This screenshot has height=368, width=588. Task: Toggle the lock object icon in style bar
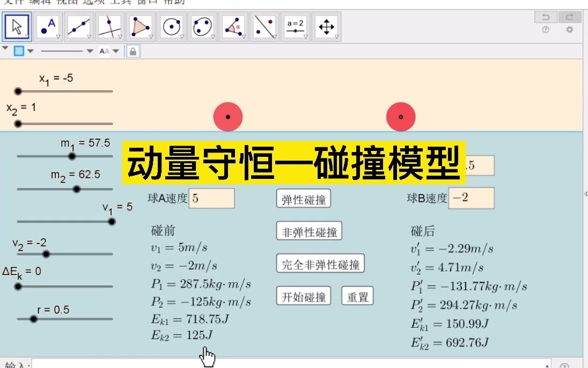point(133,51)
